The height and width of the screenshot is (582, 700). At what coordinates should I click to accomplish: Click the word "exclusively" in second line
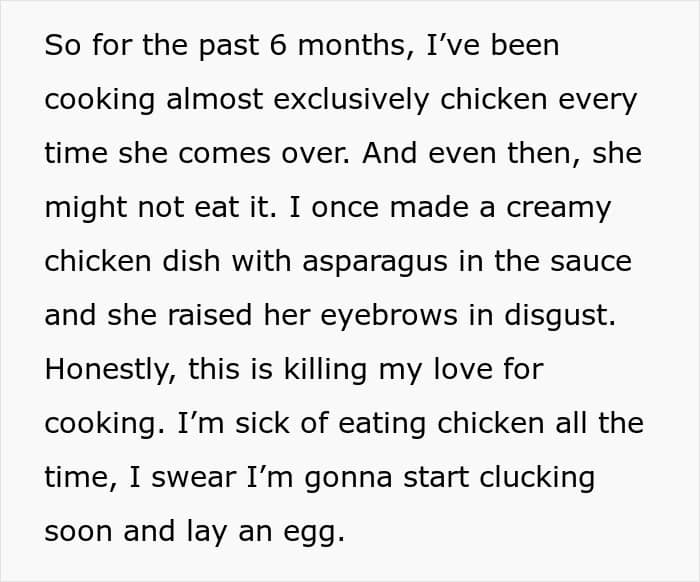[351, 100]
